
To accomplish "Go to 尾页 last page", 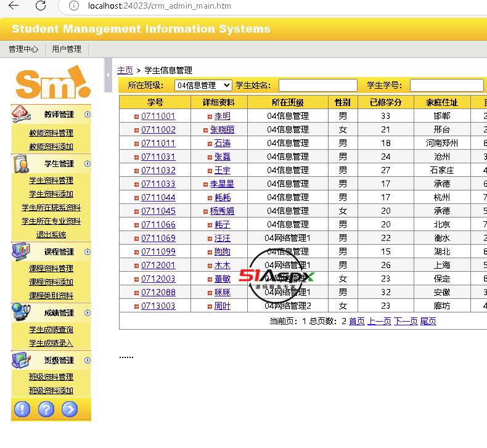I will tap(428, 321).
